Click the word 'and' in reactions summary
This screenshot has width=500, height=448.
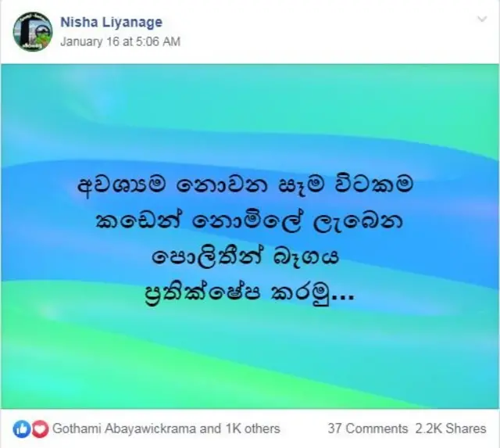(210, 428)
